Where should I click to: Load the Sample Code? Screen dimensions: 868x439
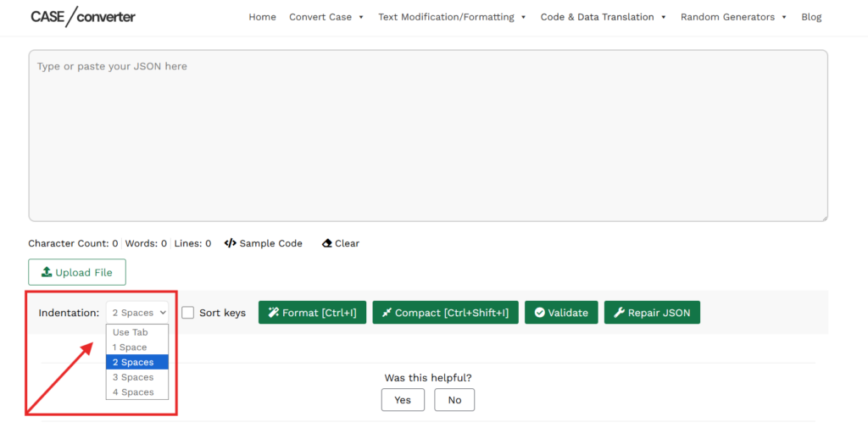[264, 243]
